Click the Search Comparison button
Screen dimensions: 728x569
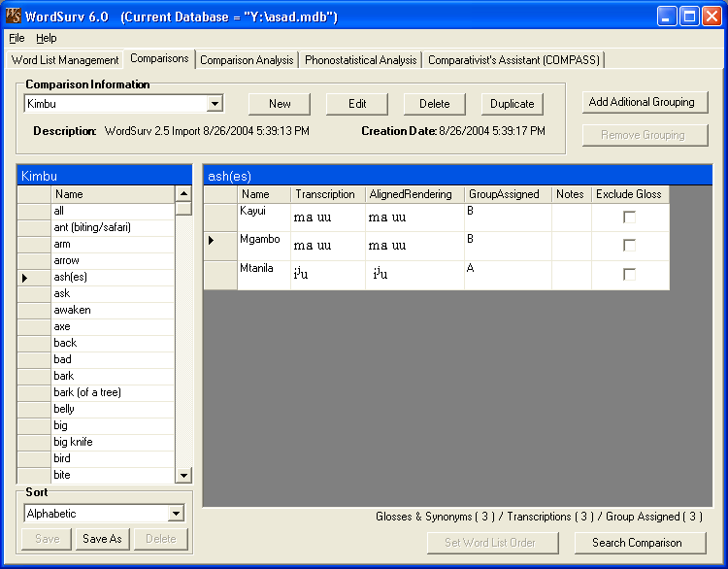[x=641, y=543]
